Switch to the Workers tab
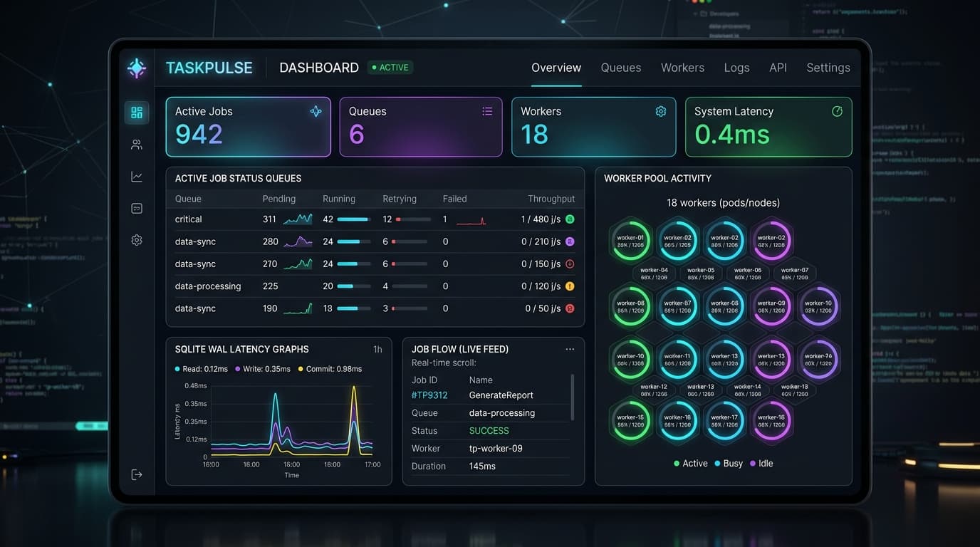The width and height of the screenshot is (980, 547). [682, 68]
